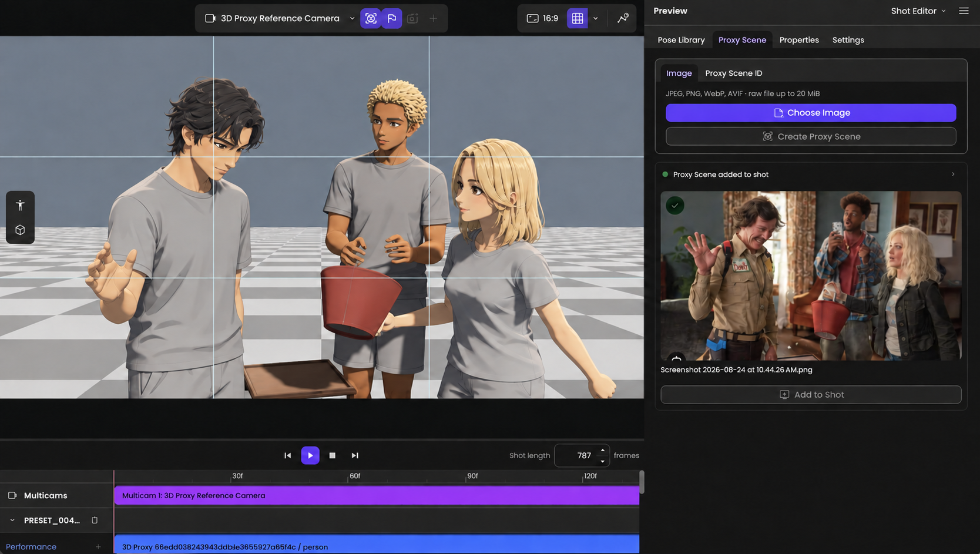
Task: Open the Settings tab
Action: pyautogui.click(x=848, y=40)
